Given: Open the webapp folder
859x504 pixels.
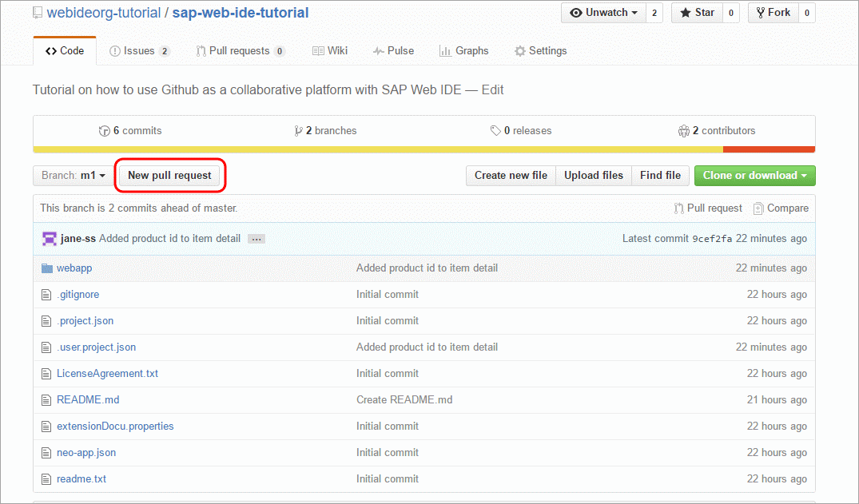Looking at the screenshot, I should [74, 268].
